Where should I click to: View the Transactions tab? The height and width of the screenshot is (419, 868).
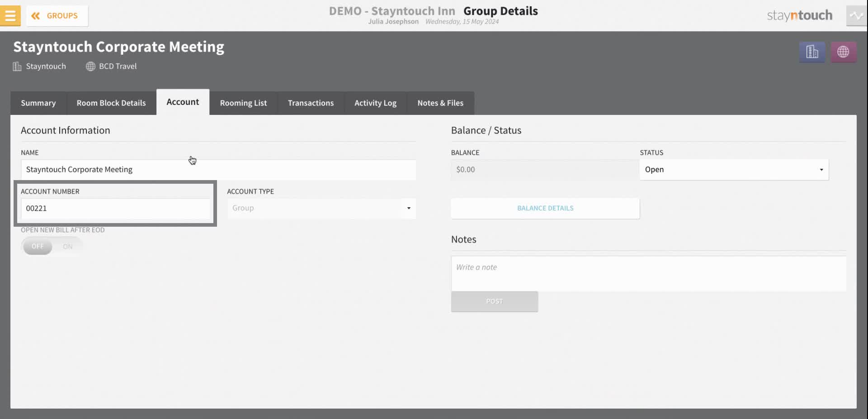tap(311, 103)
